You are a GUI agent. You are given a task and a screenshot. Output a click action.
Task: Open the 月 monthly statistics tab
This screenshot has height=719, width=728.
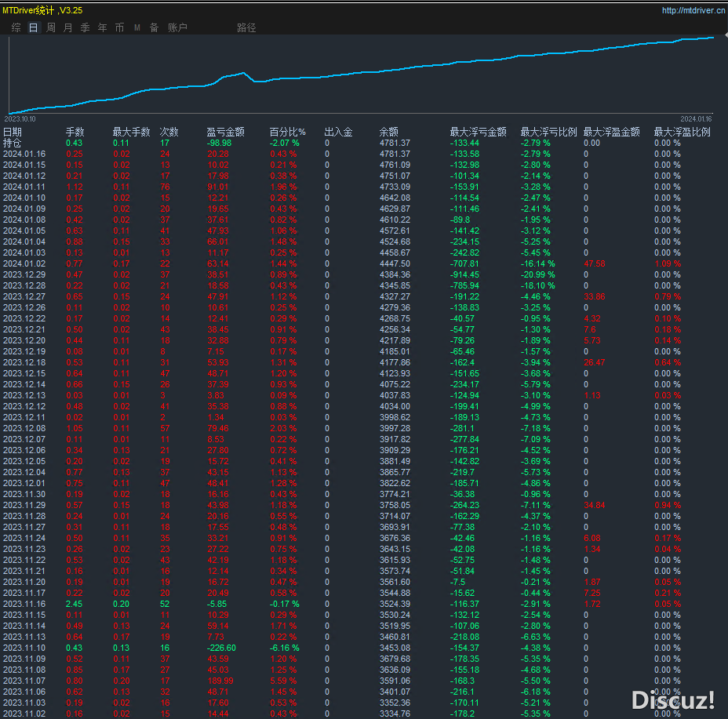pyautogui.click(x=67, y=27)
